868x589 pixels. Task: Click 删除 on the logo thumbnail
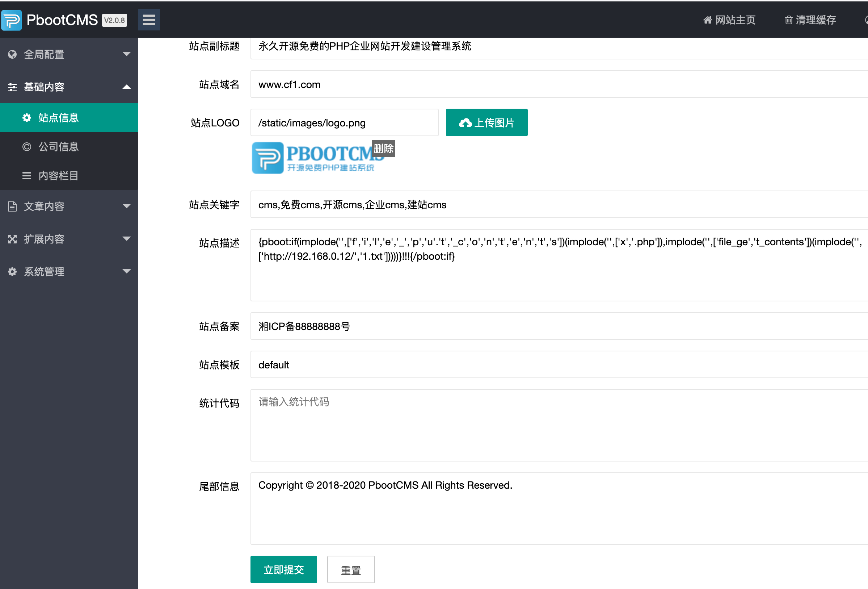click(x=383, y=149)
